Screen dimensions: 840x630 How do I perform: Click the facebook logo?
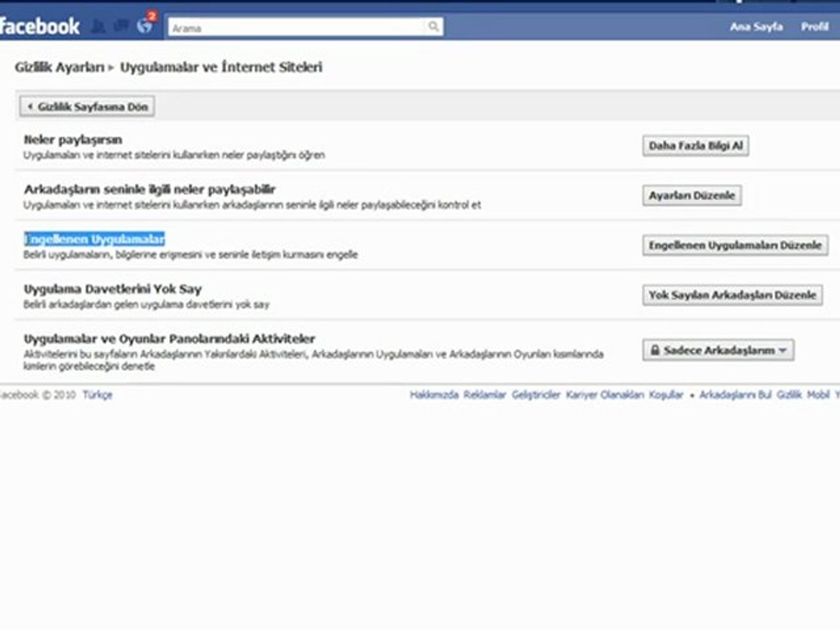click(x=40, y=27)
